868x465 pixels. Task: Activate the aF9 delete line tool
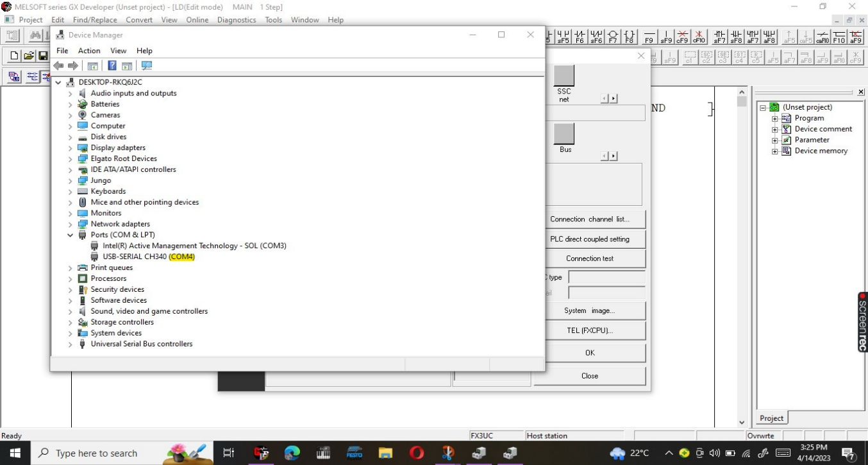(x=856, y=36)
